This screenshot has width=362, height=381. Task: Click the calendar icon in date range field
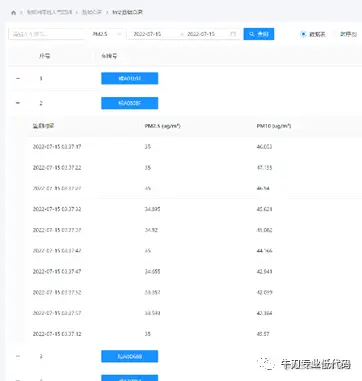click(x=233, y=34)
